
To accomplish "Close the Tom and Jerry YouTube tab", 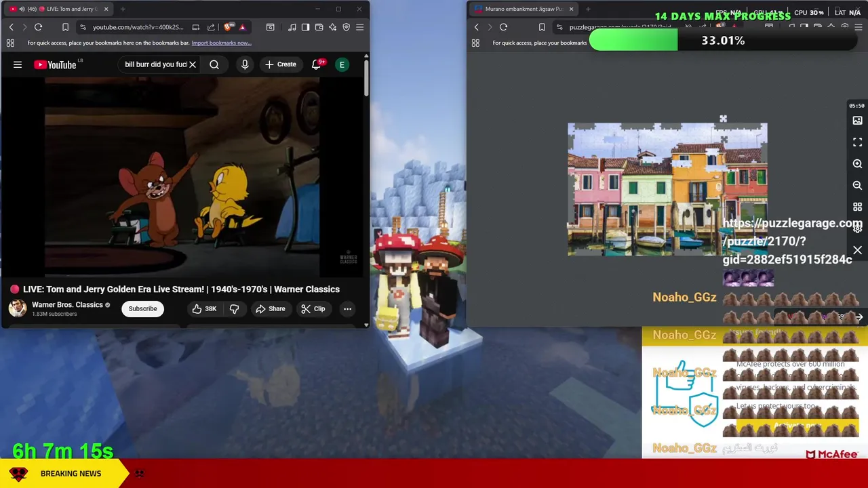I will point(106,9).
